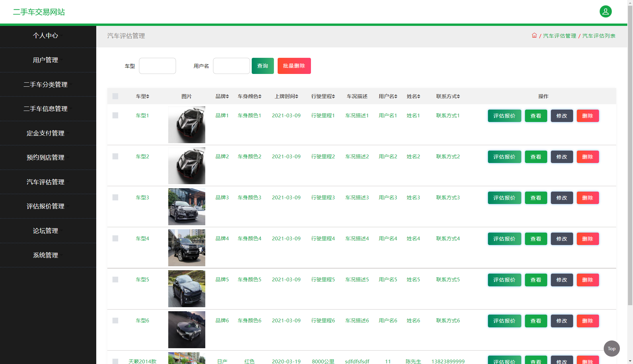Click the 批量删除 button
This screenshot has height=364, width=633.
[x=294, y=66]
